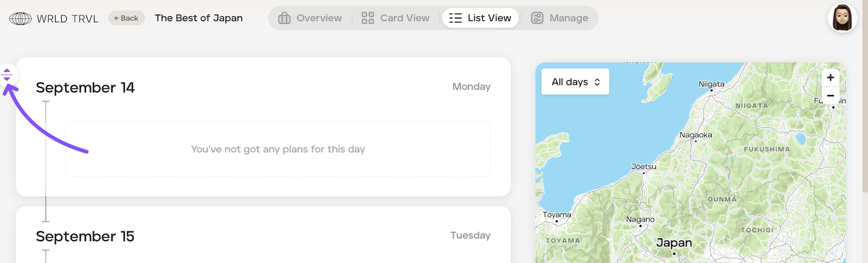This screenshot has height=263, width=868.
Task: Go back with the Back button
Action: [x=127, y=18]
